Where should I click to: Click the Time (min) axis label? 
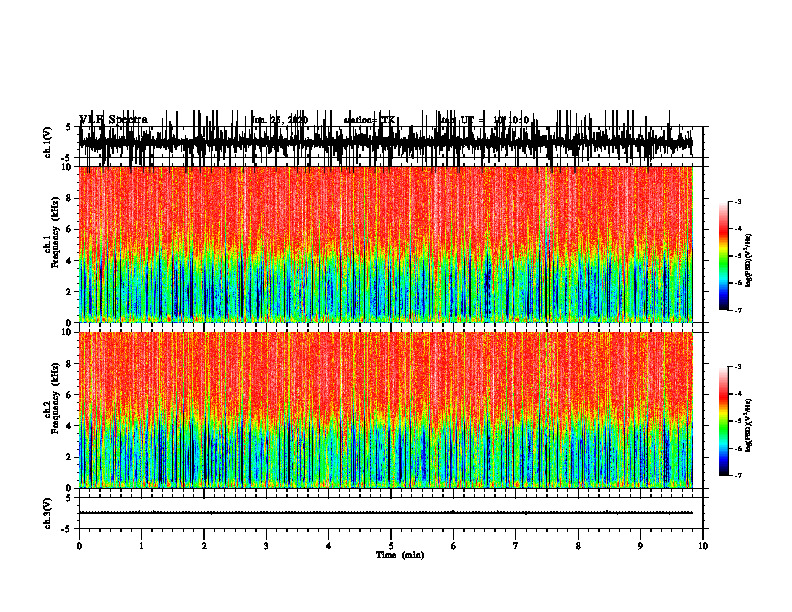[400, 555]
